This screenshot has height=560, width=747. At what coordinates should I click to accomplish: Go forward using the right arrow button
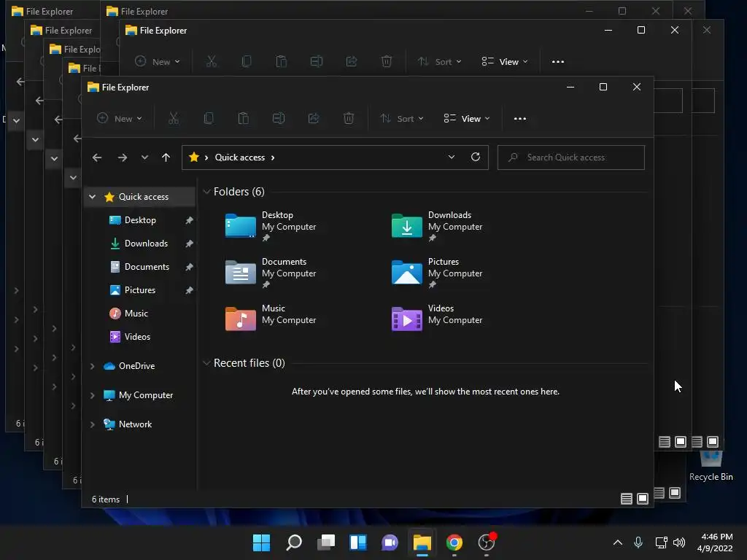pos(123,157)
